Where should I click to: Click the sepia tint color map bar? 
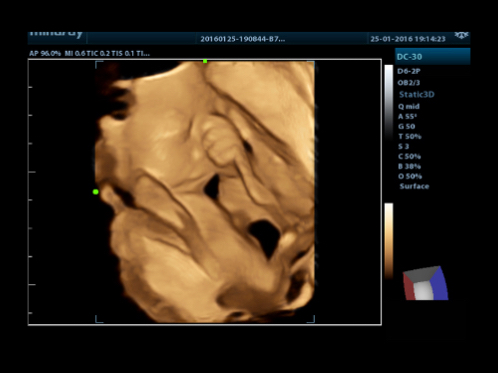[x=389, y=241]
